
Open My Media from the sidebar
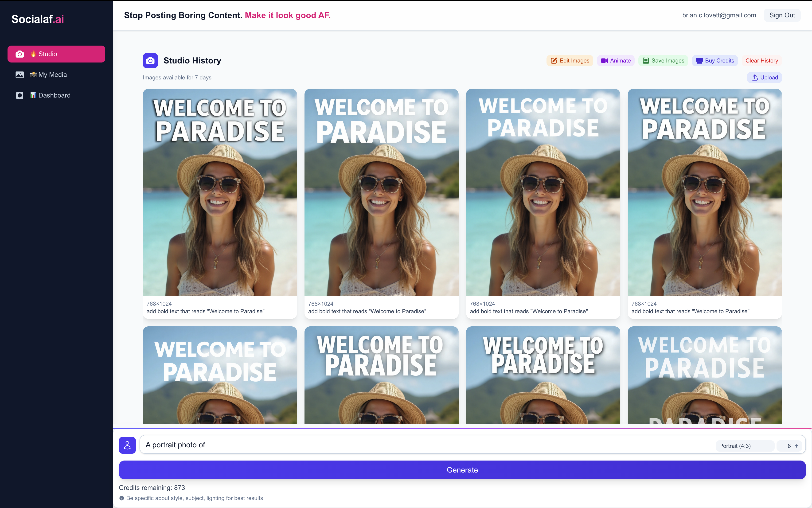[x=56, y=74]
